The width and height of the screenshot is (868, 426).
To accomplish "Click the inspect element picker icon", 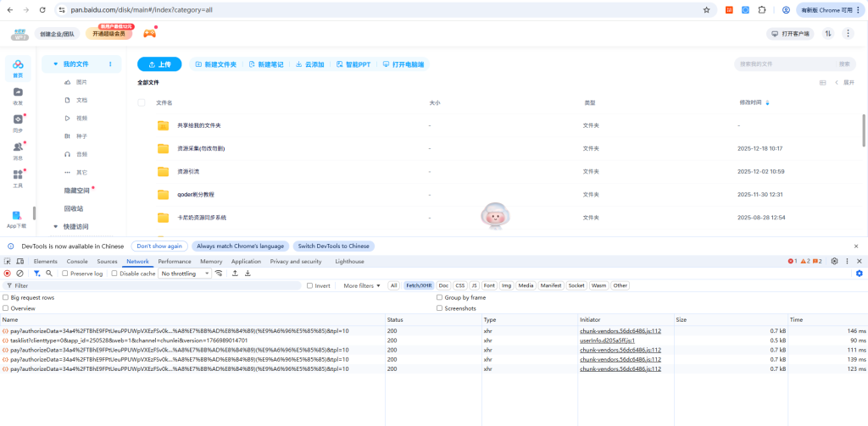I will [x=8, y=262].
